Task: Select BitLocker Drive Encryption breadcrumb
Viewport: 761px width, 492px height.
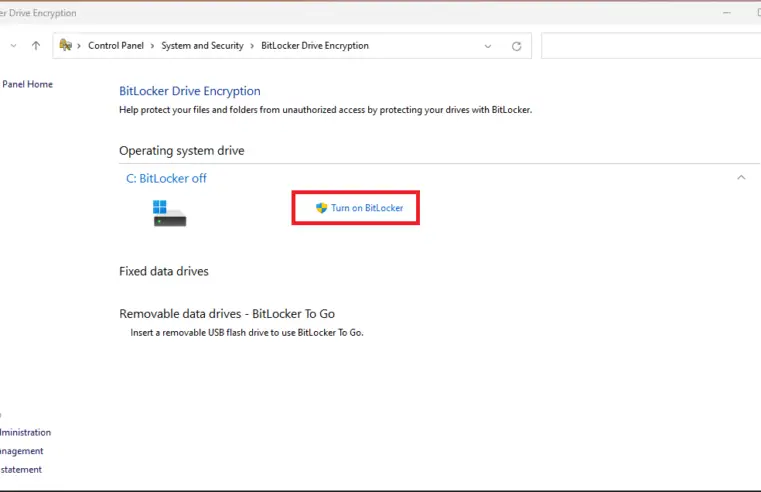Action: (x=314, y=46)
